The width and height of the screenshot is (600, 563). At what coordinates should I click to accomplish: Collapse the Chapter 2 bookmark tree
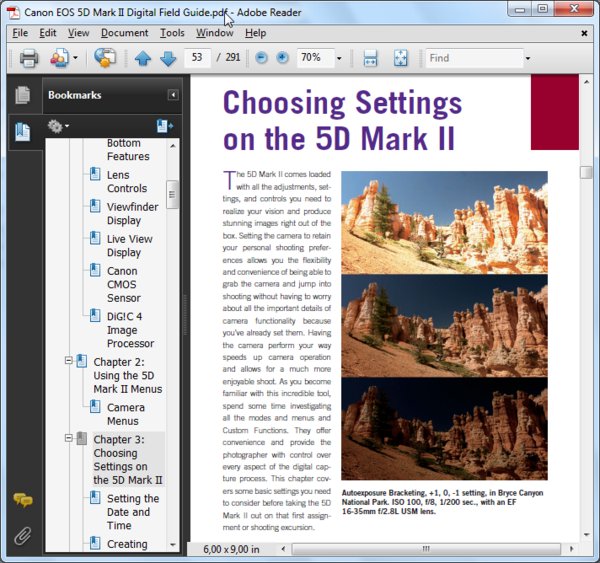pos(68,361)
